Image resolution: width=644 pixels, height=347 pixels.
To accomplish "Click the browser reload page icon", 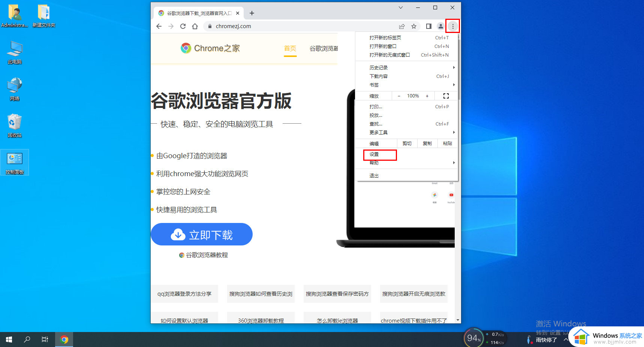I will (x=183, y=26).
